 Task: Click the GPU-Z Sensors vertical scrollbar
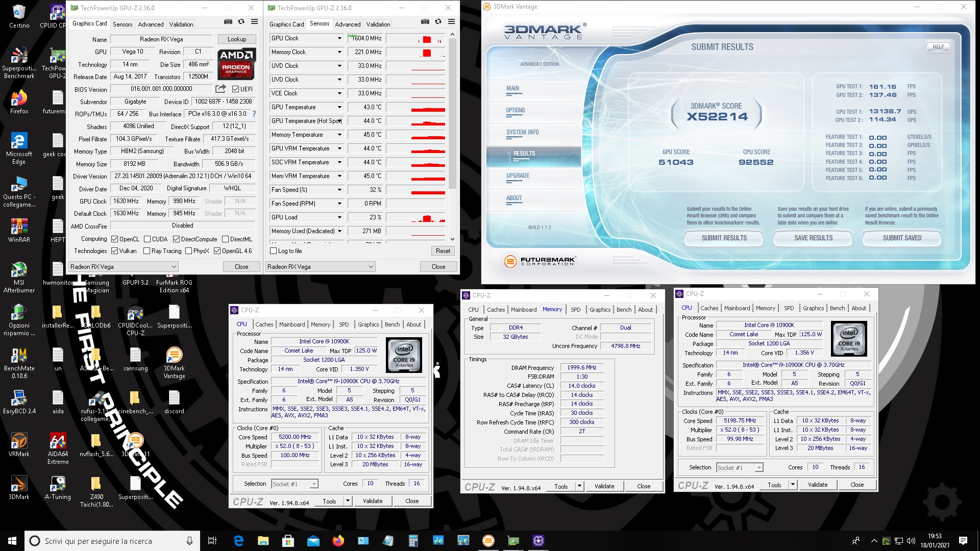coord(452,137)
